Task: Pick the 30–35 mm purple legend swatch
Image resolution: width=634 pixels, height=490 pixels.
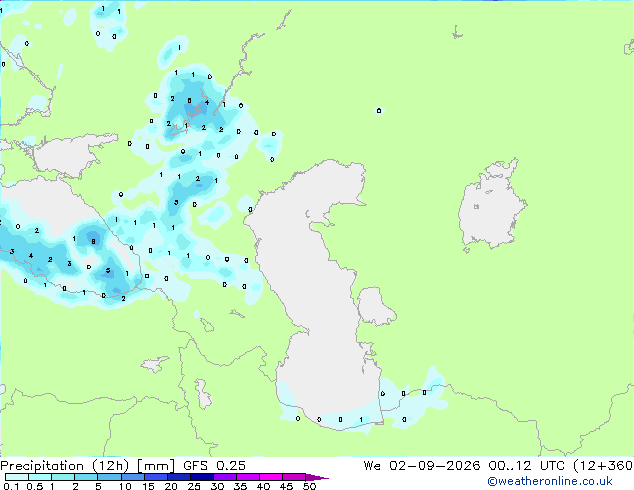Action: tap(224, 477)
